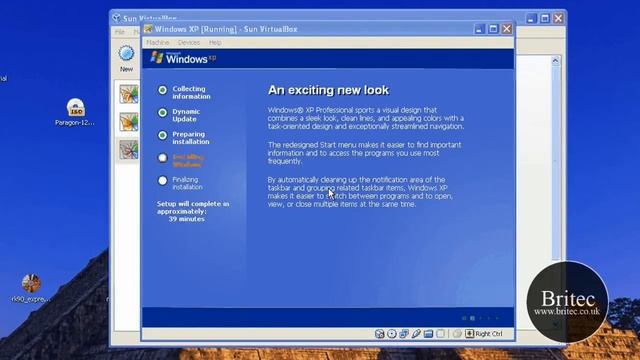Viewport: 640px width, 360px height.
Task: Click the greyed mouse integration status icon
Action: click(457, 334)
